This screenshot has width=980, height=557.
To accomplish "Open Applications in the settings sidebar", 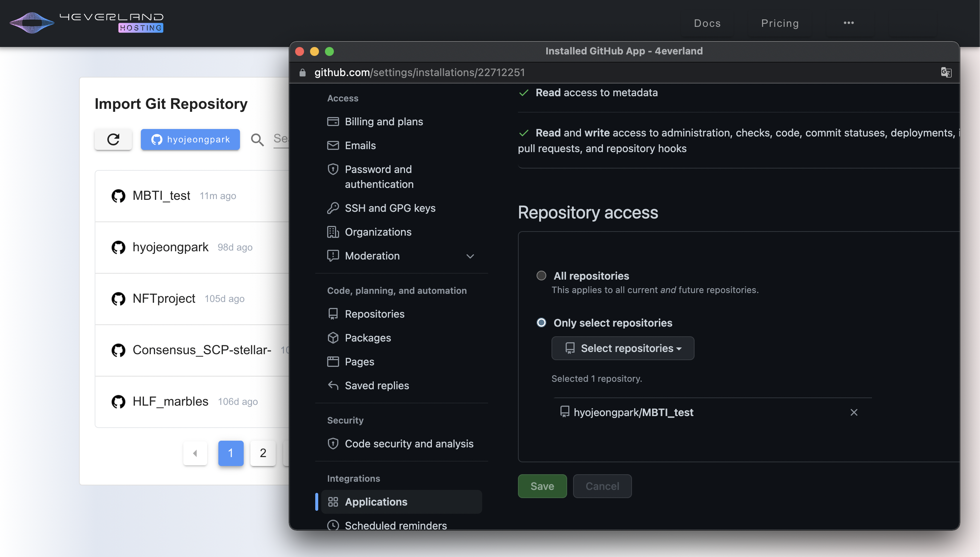I will (x=376, y=501).
